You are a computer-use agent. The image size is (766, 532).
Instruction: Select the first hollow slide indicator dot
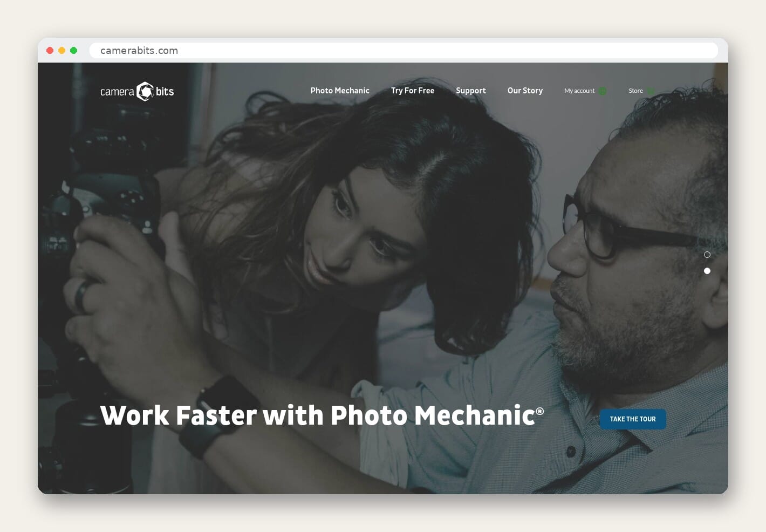707,255
